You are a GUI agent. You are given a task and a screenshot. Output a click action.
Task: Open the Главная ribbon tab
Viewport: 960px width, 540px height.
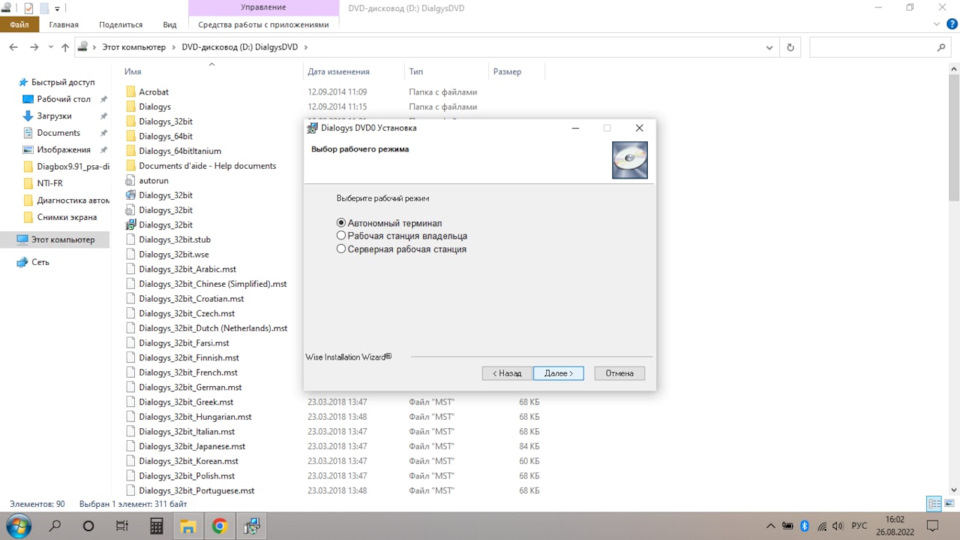(64, 24)
